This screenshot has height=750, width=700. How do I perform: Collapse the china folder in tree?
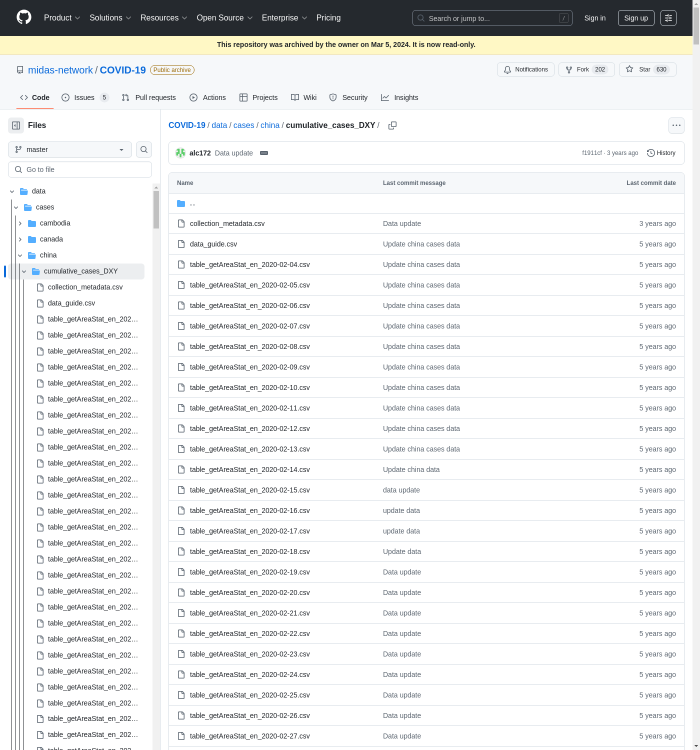[20, 255]
